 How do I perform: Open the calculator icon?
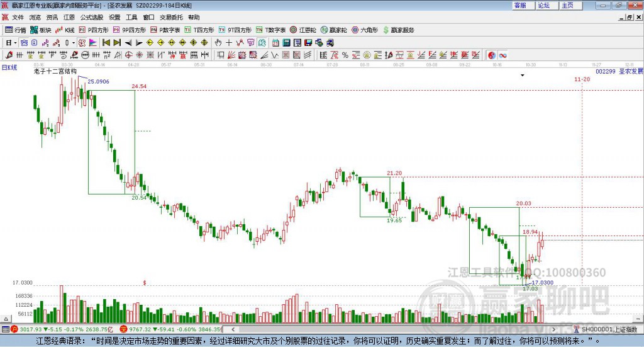click(287, 43)
